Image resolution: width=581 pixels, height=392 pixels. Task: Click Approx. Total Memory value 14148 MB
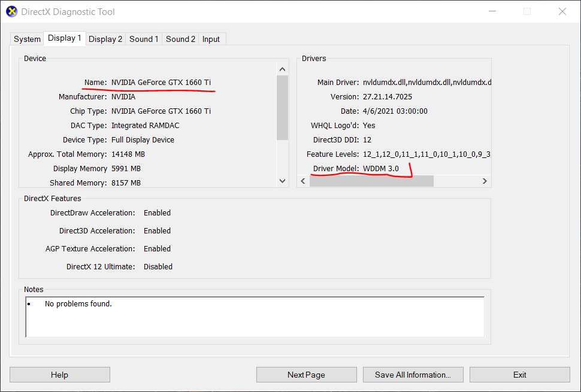(x=128, y=154)
